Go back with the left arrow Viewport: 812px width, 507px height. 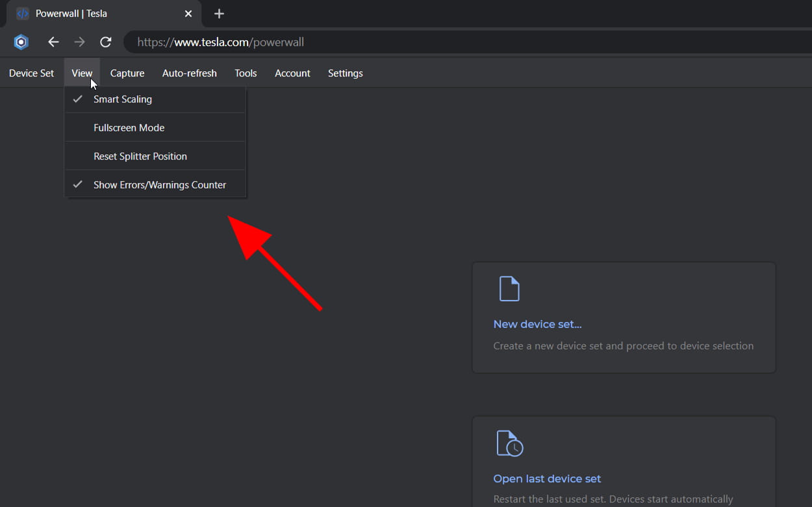(53, 42)
